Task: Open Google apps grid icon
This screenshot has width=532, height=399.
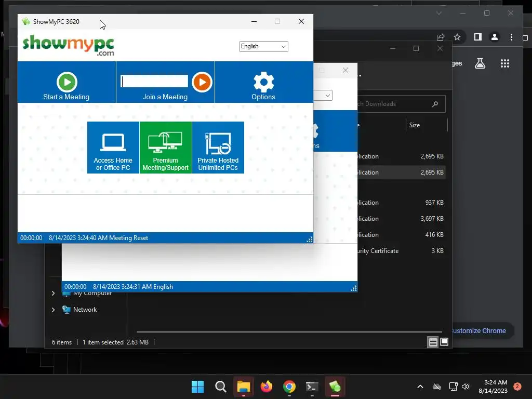Action: pyautogui.click(x=505, y=63)
